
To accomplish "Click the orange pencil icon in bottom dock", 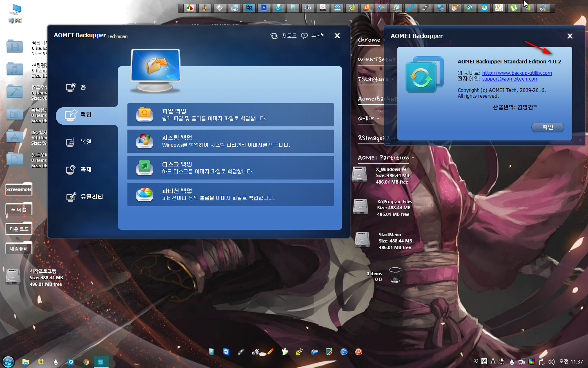I will click(x=270, y=352).
